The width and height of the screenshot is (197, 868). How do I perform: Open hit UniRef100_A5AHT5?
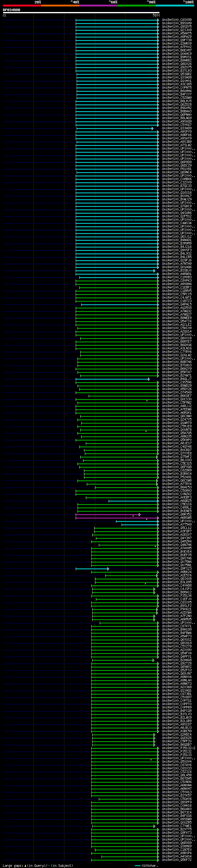pos(176,33)
